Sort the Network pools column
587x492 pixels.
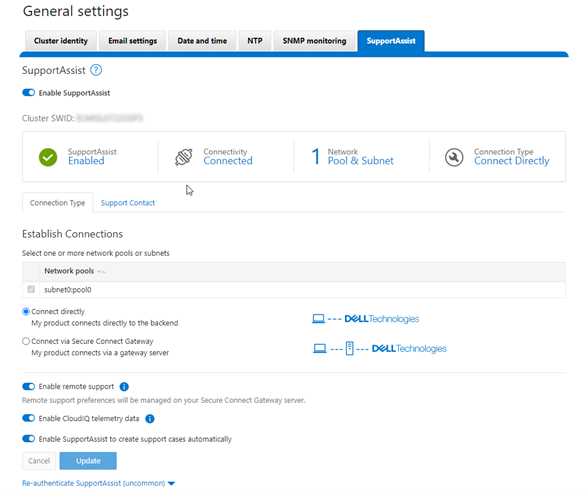coord(101,271)
